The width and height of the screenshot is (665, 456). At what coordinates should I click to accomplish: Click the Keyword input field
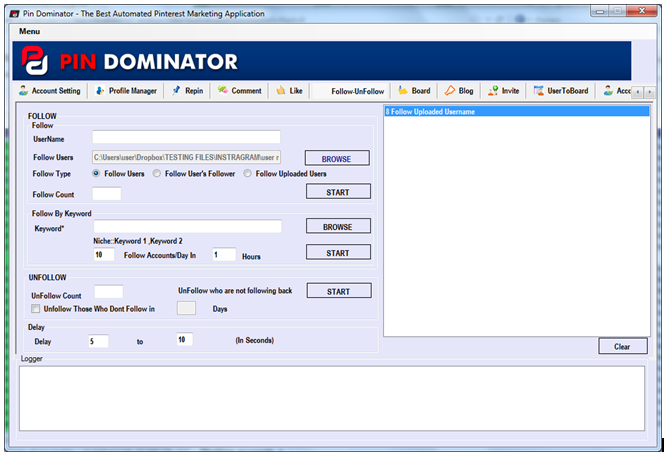[187, 227]
